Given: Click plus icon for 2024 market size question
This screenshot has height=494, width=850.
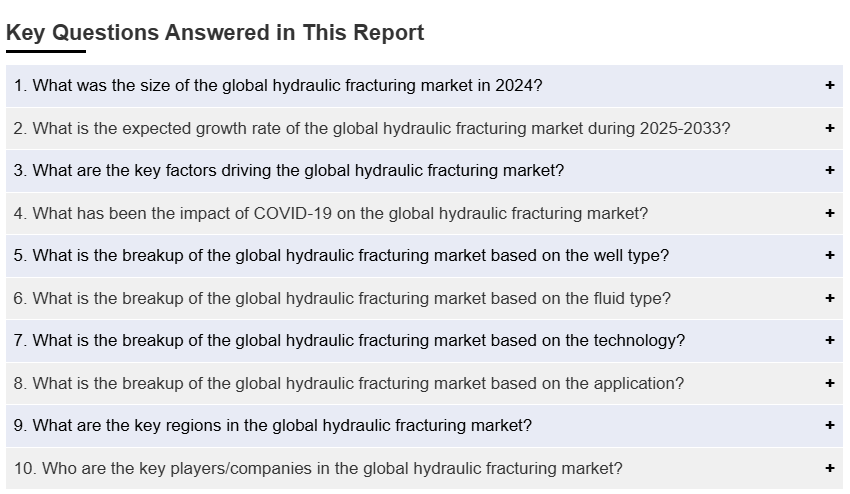Looking at the screenshot, I should point(830,86).
